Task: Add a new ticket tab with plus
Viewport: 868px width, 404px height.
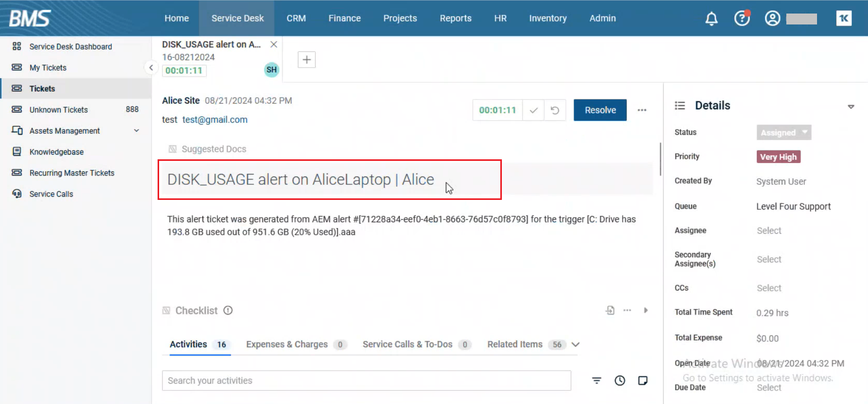Action: (306, 60)
